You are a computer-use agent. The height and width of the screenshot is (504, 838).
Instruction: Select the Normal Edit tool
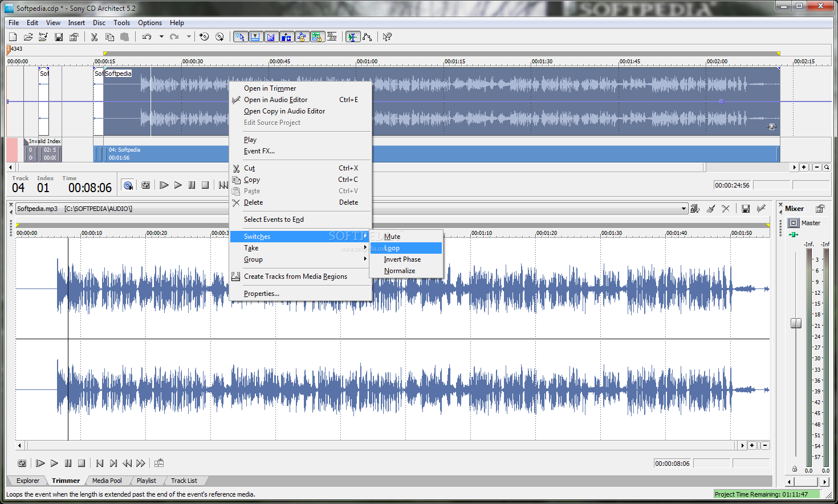tap(353, 37)
